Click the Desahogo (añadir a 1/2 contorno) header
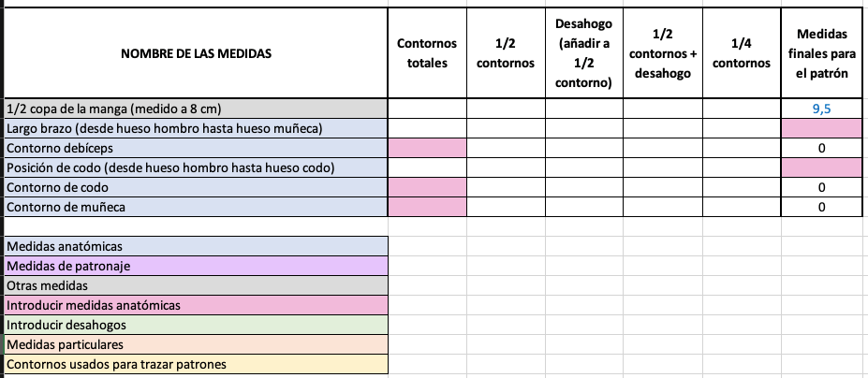 pyautogui.click(x=584, y=53)
